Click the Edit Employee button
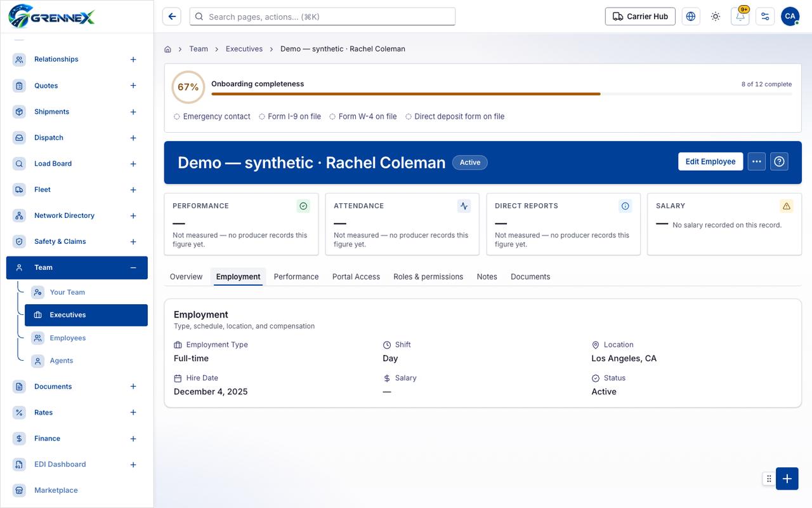This screenshot has width=812, height=508. tap(710, 161)
